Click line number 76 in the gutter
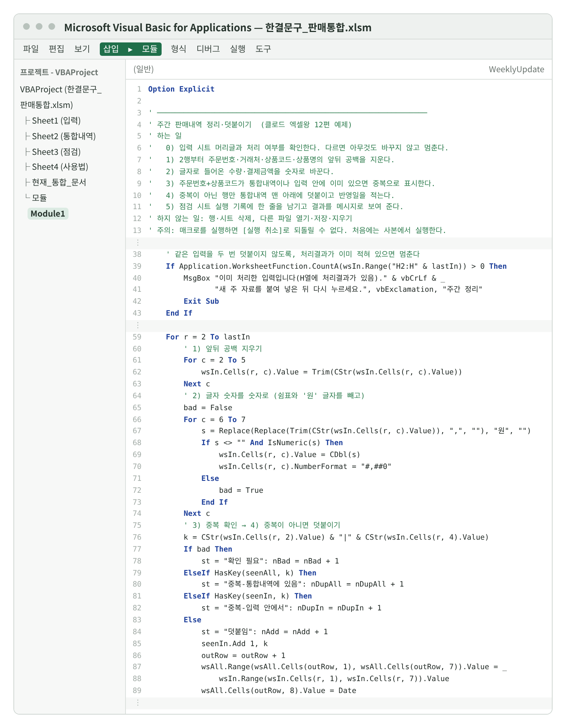This screenshot has height=728, width=566. tap(137, 537)
